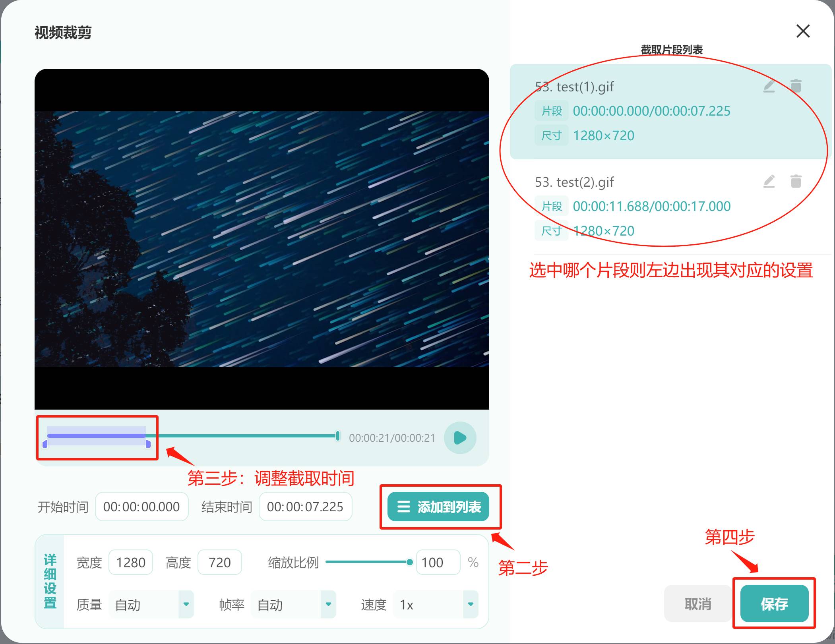
Task: Click the right purple trim handle on timeline
Action: coord(148,443)
